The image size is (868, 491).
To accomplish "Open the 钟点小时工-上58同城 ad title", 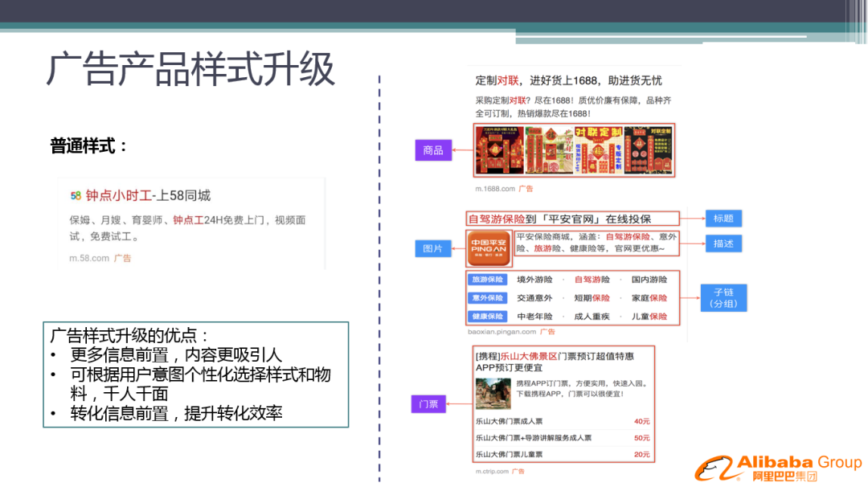I will (148, 195).
